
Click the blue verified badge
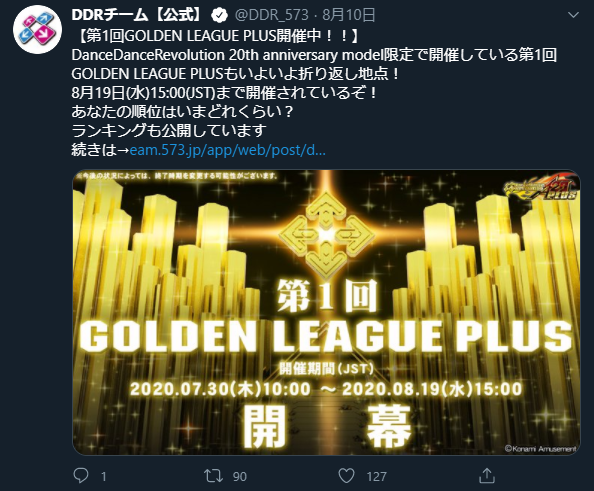point(219,16)
